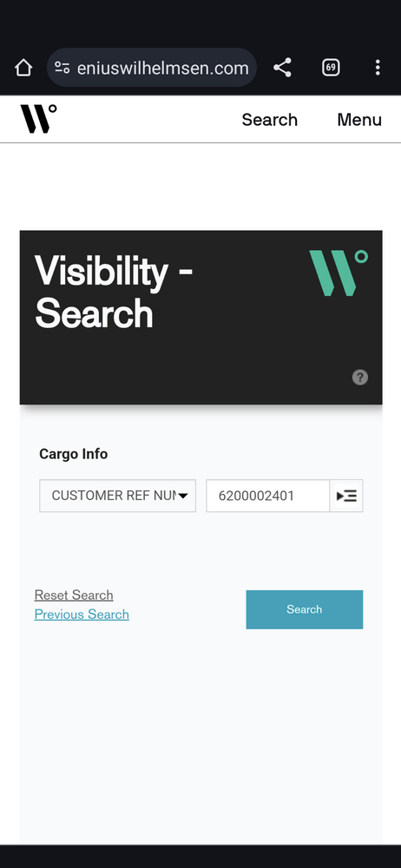This screenshot has width=401, height=868.
Task: Click the green W logo in banner
Action: (339, 273)
